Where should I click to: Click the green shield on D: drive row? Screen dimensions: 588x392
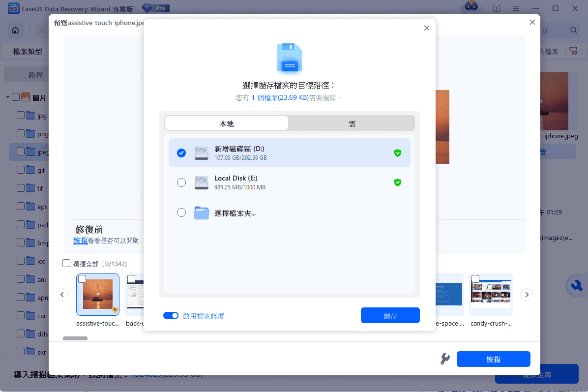pos(398,152)
